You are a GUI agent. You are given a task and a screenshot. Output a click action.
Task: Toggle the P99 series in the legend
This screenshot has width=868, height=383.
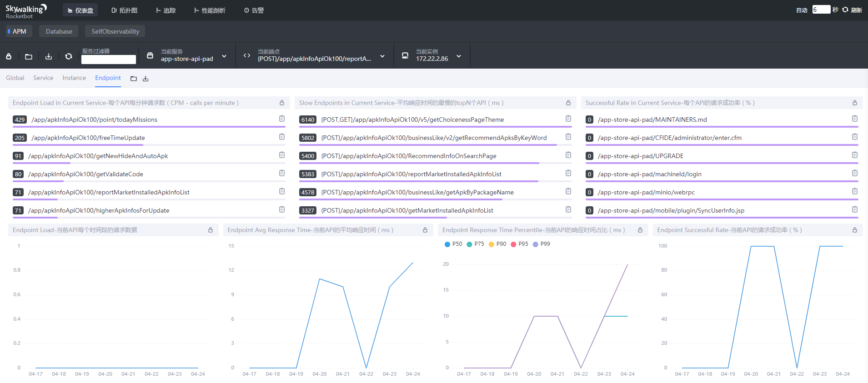(542, 244)
